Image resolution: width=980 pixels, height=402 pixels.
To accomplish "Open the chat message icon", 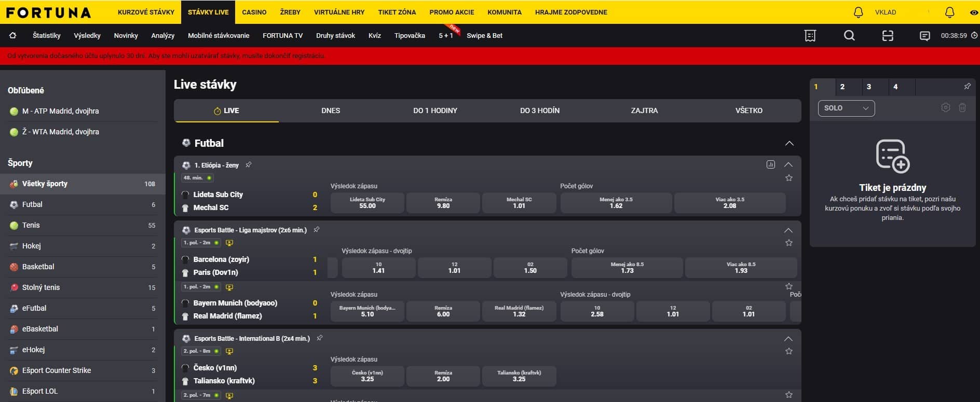I will 925,36.
